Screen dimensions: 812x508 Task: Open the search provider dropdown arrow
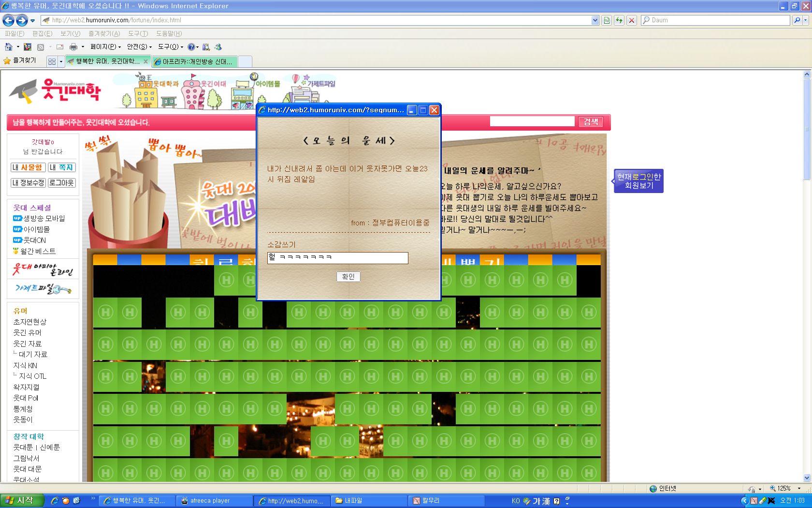coord(806,20)
